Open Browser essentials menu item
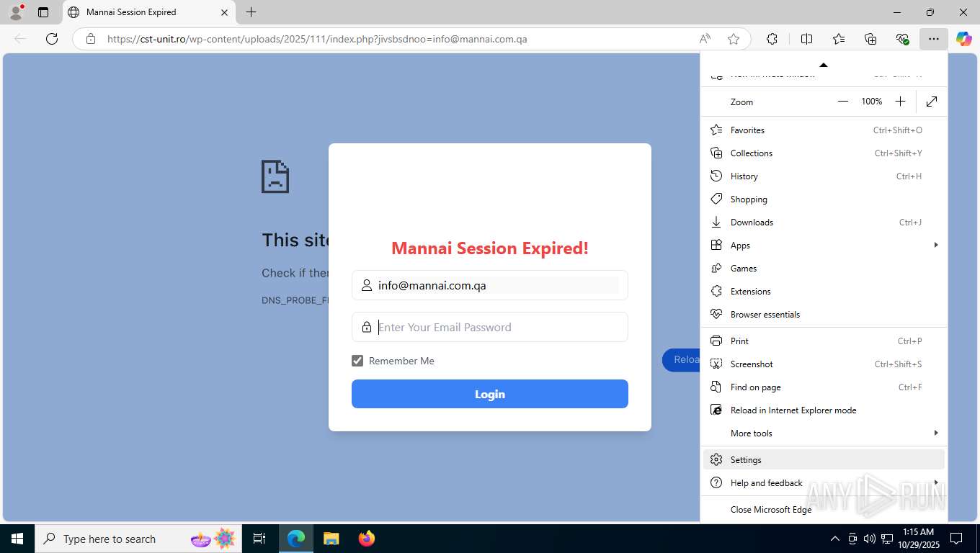The image size is (980, 553). pyautogui.click(x=824, y=315)
